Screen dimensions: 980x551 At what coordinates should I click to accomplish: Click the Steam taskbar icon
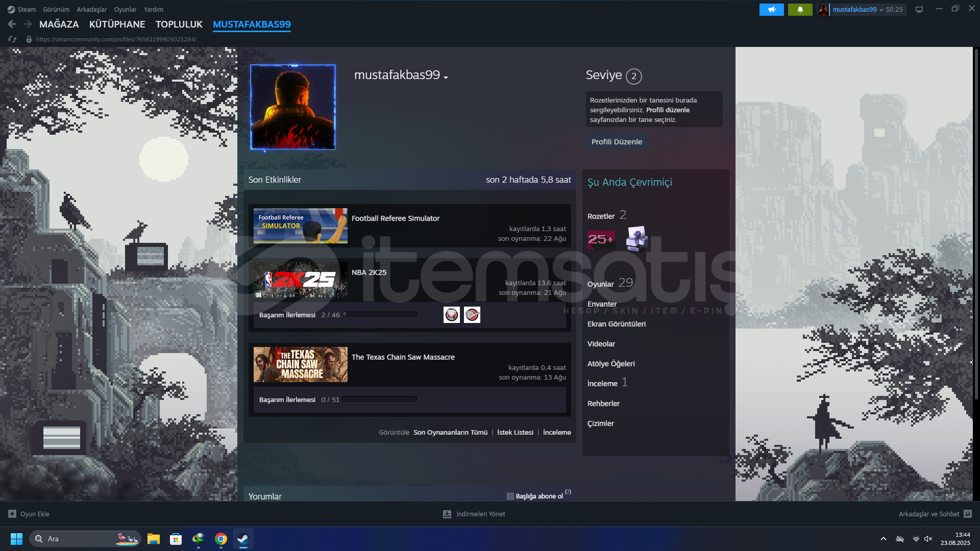[243, 539]
